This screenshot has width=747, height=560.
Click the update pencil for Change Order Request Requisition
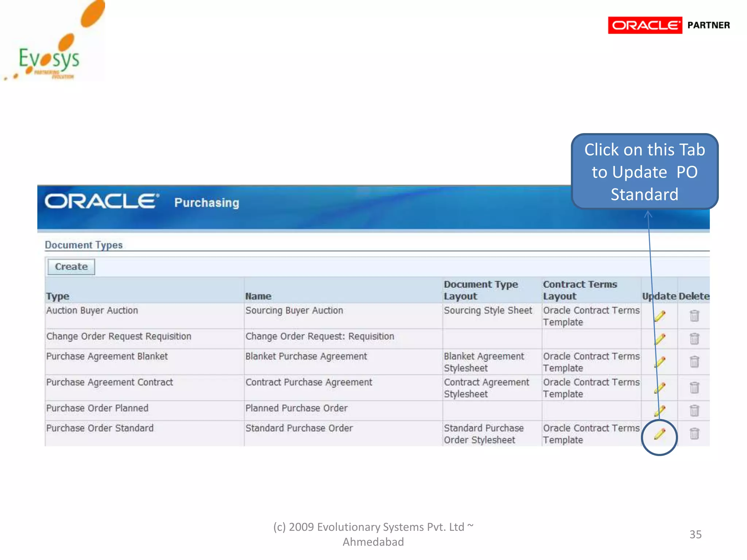coord(659,339)
